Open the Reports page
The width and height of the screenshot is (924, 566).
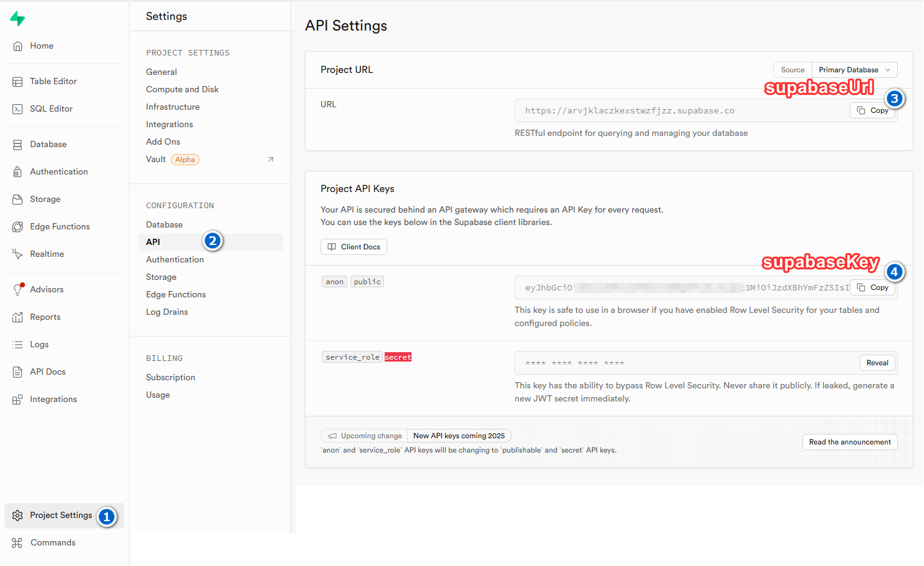[45, 317]
